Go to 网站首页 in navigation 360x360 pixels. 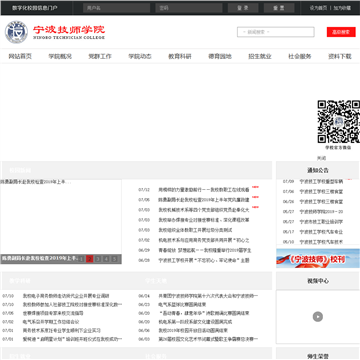(x=20, y=56)
